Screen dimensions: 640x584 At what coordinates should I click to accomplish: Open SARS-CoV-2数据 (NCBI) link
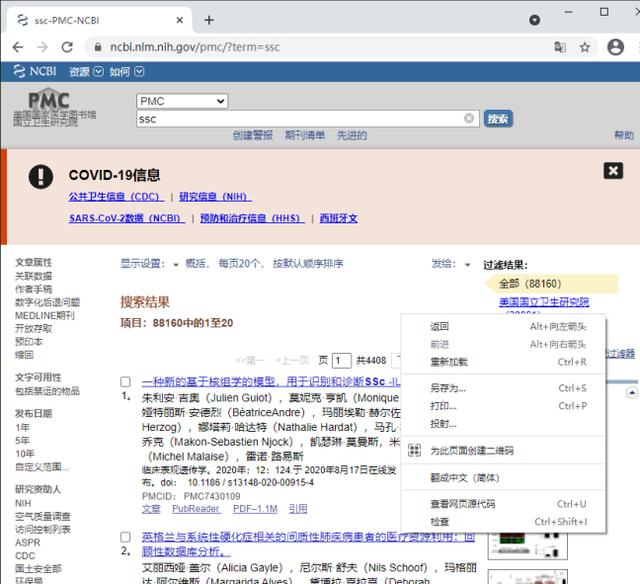[x=127, y=218]
